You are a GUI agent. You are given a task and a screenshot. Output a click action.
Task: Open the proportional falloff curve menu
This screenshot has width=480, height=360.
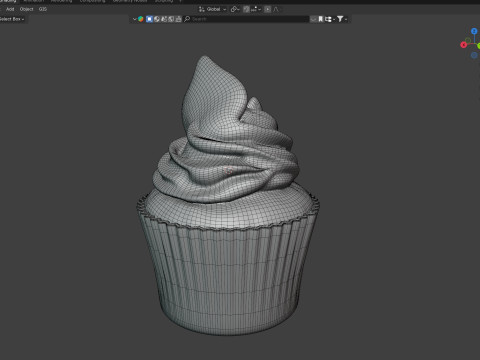276,9
